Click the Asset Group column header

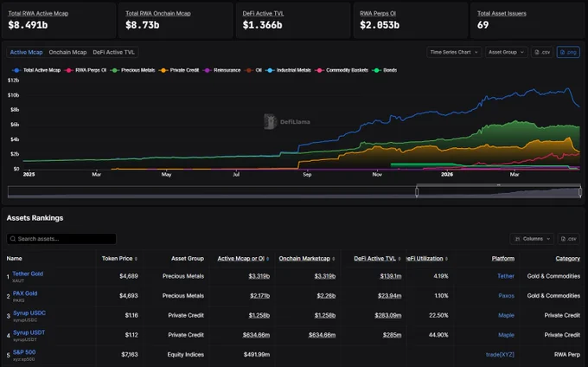point(188,259)
